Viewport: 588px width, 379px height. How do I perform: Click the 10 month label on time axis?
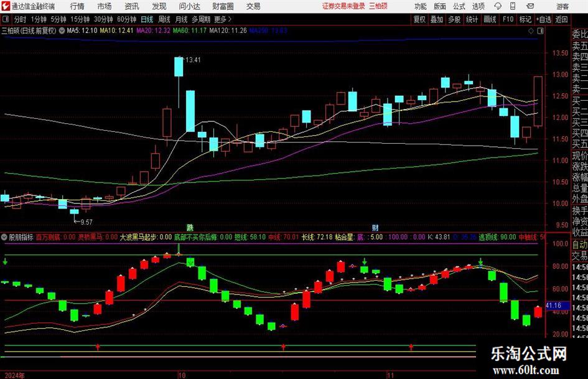[182, 375]
